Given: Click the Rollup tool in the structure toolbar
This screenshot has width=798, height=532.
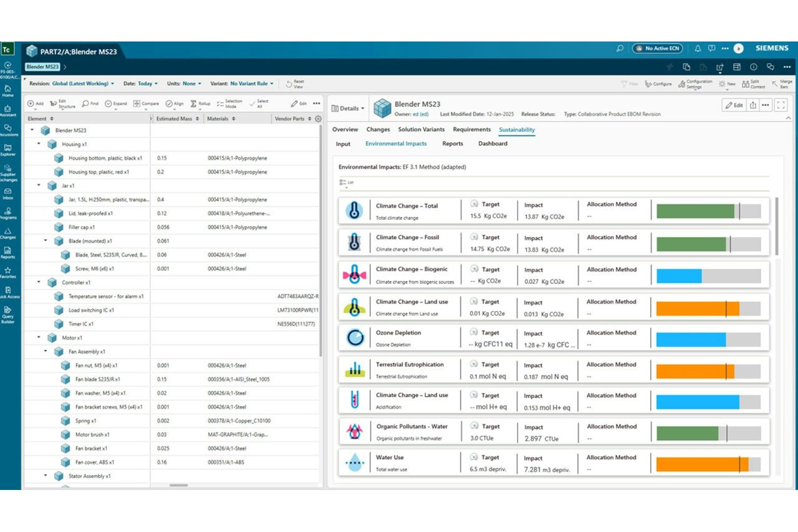Looking at the screenshot, I should click(x=201, y=103).
